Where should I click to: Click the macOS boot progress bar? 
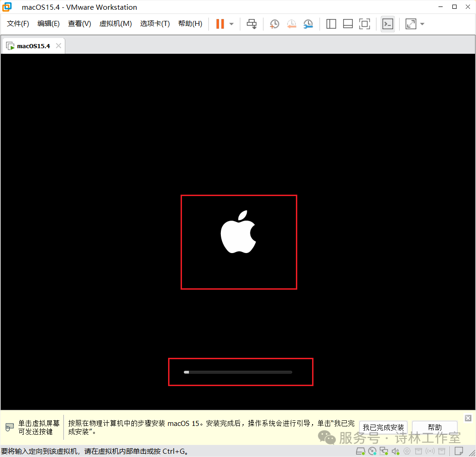pyautogui.click(x=238, y=372)
